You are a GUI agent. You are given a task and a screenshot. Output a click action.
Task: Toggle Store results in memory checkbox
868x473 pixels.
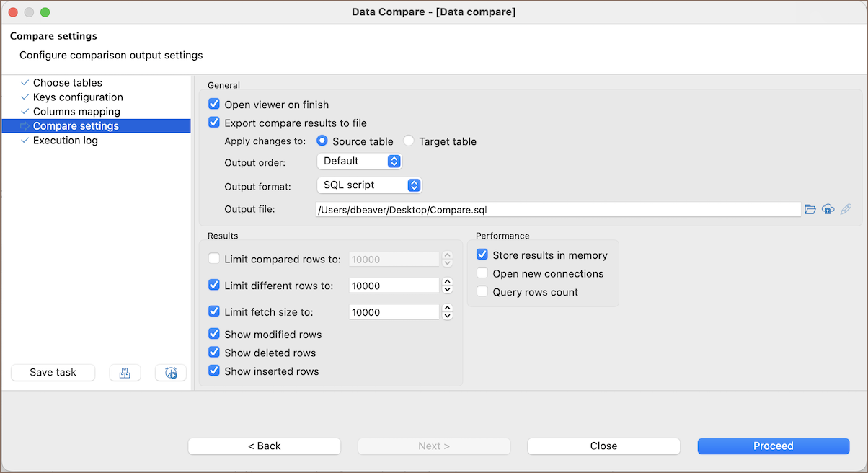coord(482,255)
